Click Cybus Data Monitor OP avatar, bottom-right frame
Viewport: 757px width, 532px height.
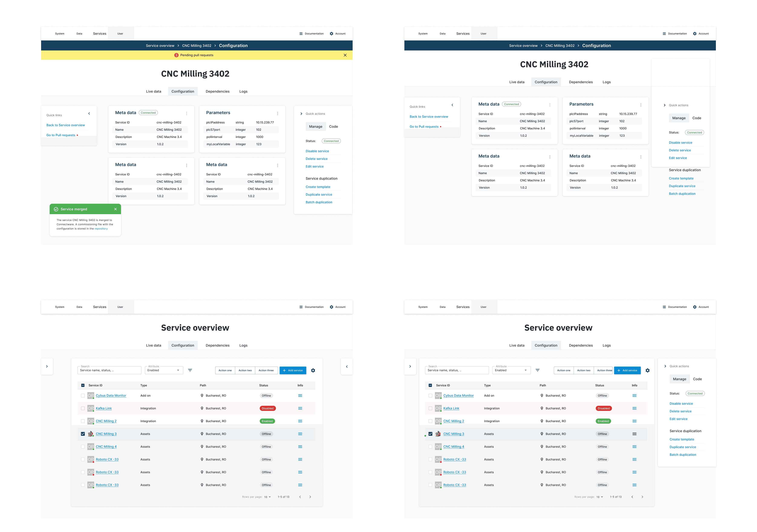(x=438, y=396)
